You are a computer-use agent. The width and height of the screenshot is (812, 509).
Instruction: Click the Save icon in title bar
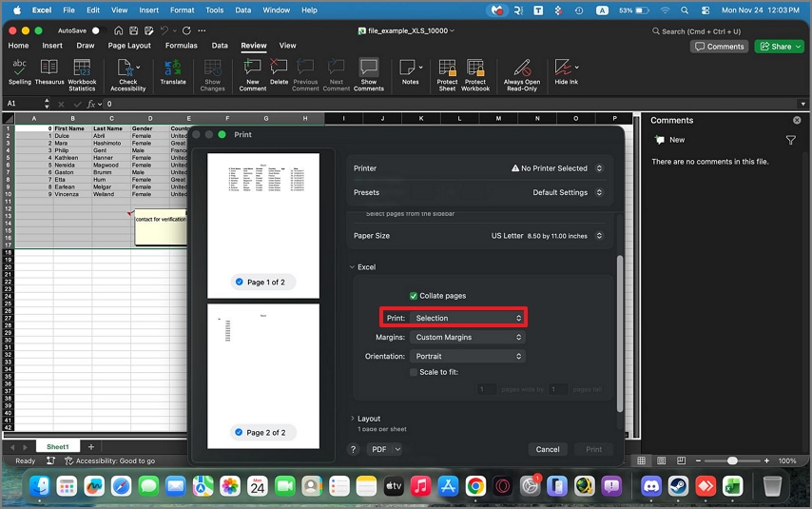(x=134, y=30)
